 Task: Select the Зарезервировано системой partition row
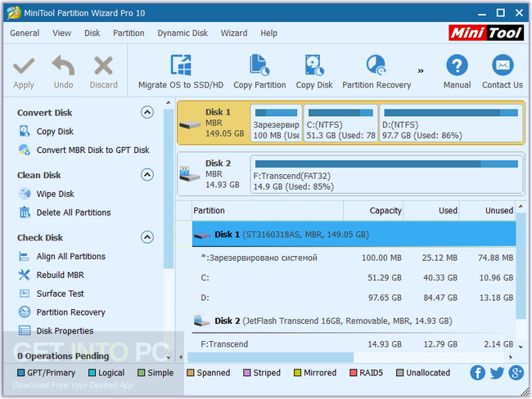click(x=354, y=258)
